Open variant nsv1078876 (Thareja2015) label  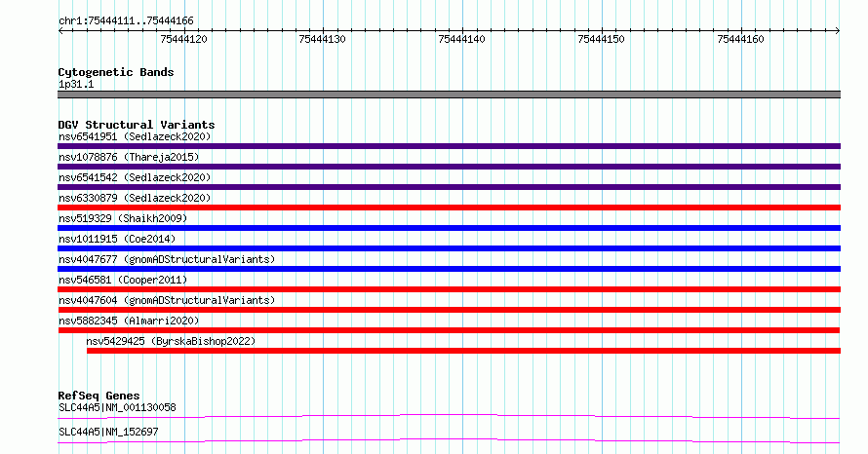(129, 157)
